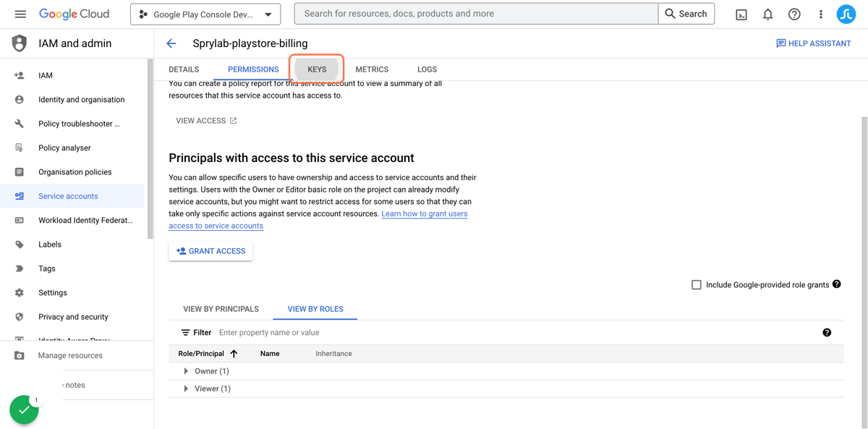Open the three-dot settings menu
Image resolution: width=868 pixels, height=429 pixels.
[x=820, y=14]
